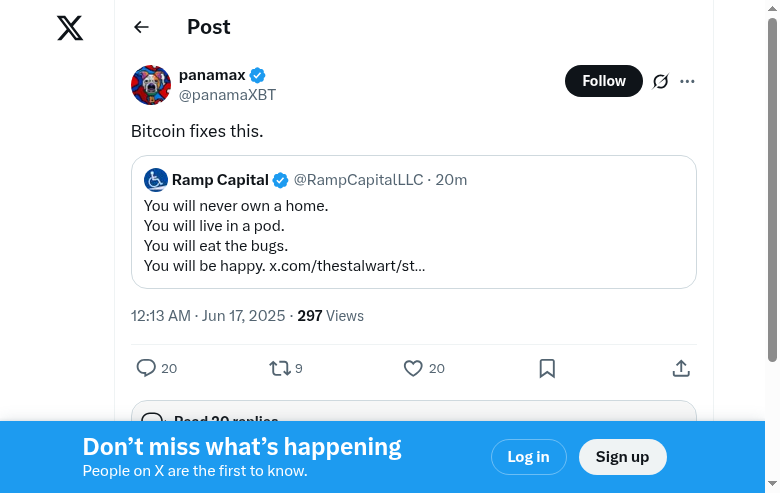Viewport: 780px width, 493px height.
Task: Open the three-dot More menu
Action: [x=687, y=81]
